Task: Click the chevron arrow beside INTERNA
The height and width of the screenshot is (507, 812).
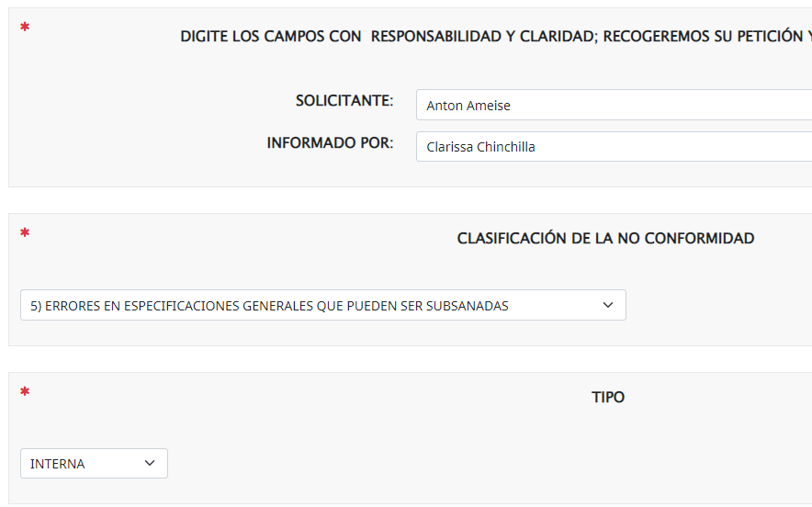Action: click(150, 464)
